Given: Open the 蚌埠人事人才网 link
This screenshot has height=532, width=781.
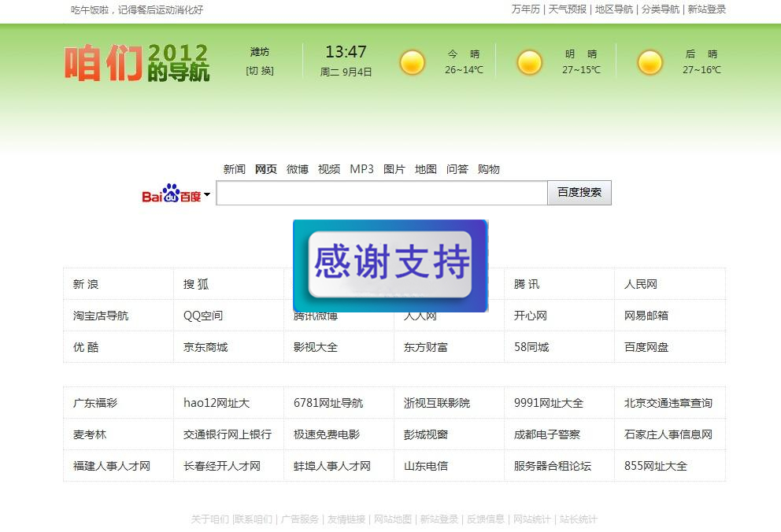Looking at the screenshot, I should pos(331,466).
